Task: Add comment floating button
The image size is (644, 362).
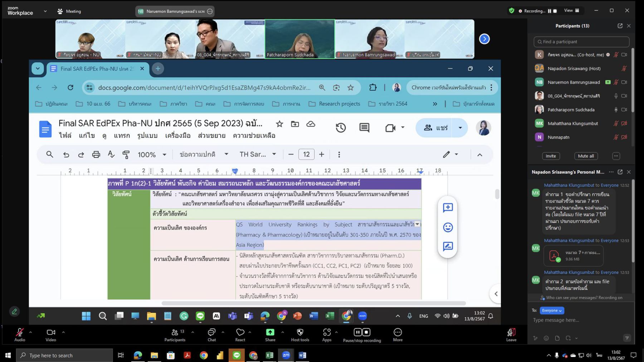Action: tap(448, 208)
